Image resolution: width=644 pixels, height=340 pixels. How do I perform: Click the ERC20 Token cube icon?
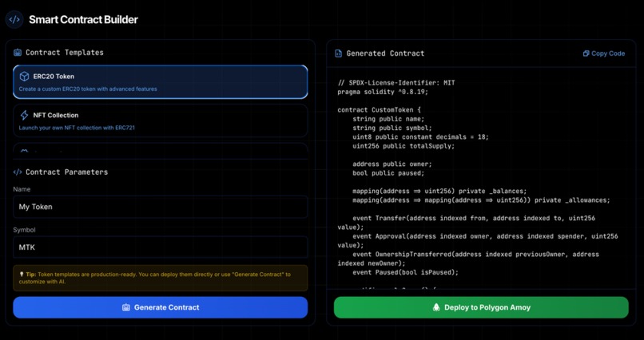click(24, 77)
